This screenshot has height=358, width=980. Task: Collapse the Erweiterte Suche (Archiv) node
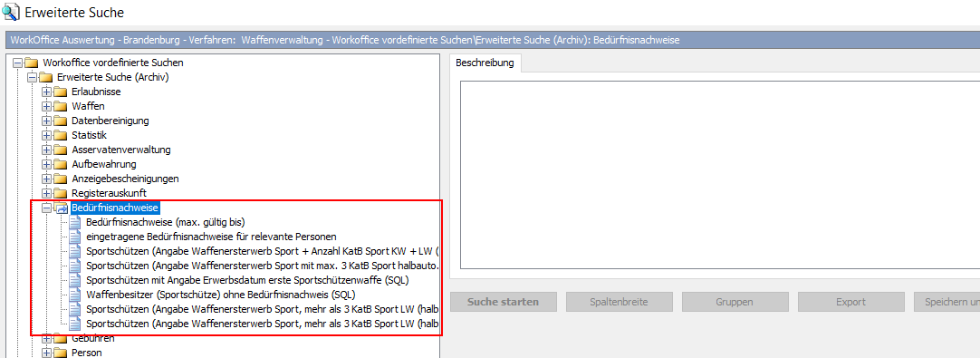click(x=32, y=77)
